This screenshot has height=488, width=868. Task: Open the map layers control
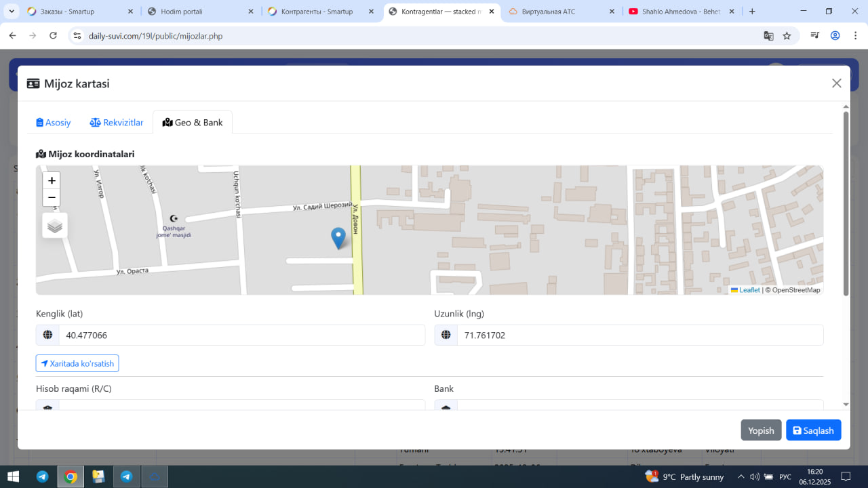(x=55, y=226)
